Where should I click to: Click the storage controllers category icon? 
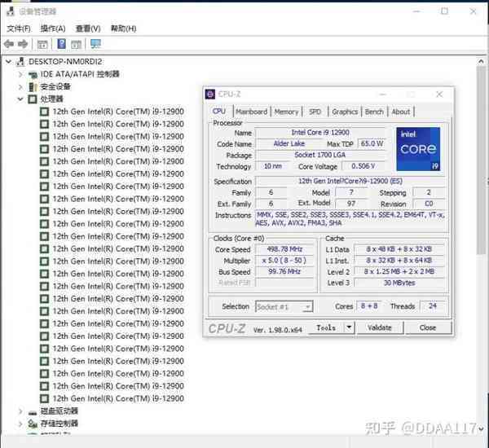point(33,424)
